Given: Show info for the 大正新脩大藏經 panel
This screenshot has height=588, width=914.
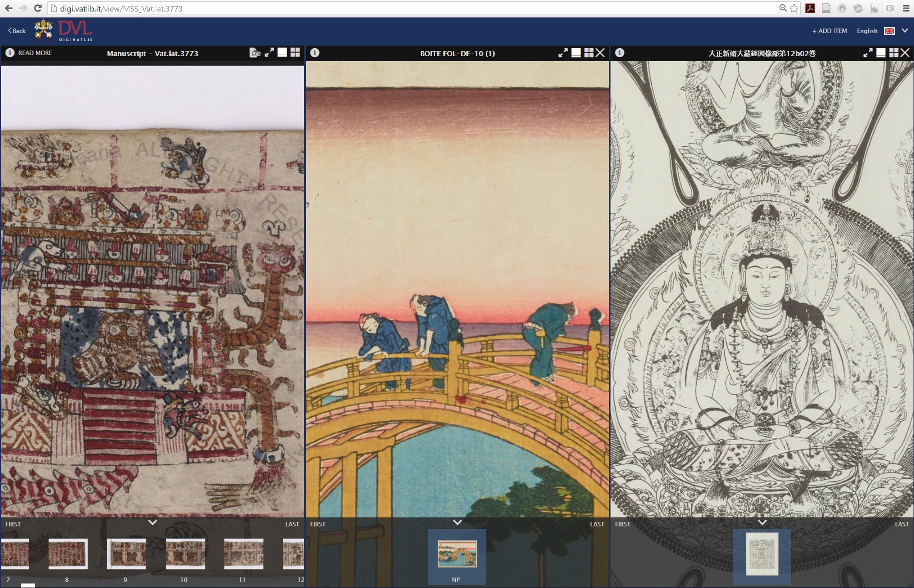Looking at the screenshot, I should [x=620, y=53].
